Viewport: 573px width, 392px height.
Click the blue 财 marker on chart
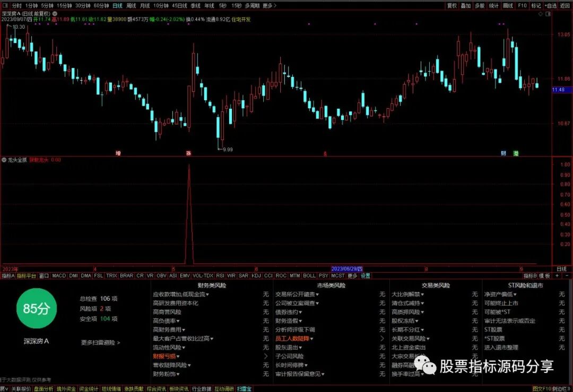503,153
